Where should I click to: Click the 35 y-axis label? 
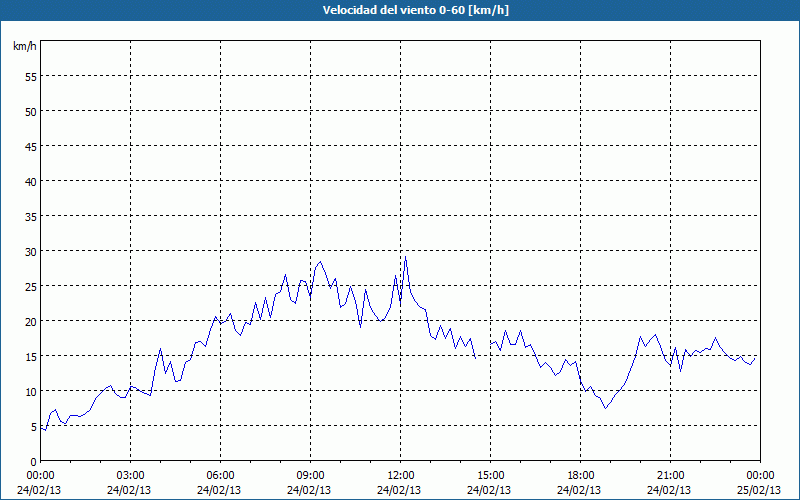[x=31, y=216]
